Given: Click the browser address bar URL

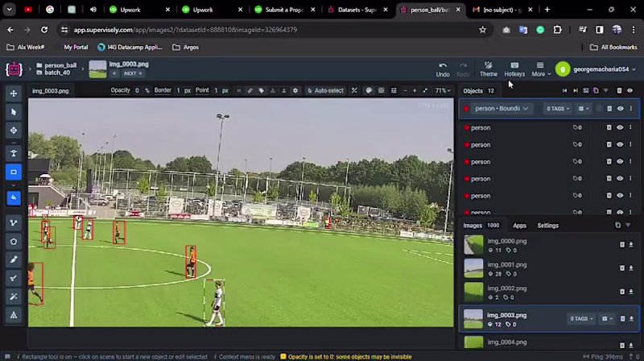Looking at the screenshot, I should [185, 30].
